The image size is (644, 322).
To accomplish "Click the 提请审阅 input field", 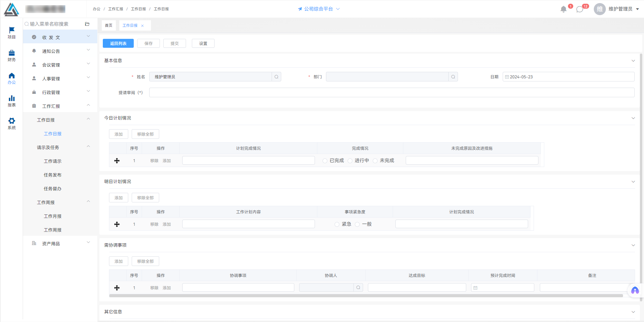I will [x=392, y=92].
